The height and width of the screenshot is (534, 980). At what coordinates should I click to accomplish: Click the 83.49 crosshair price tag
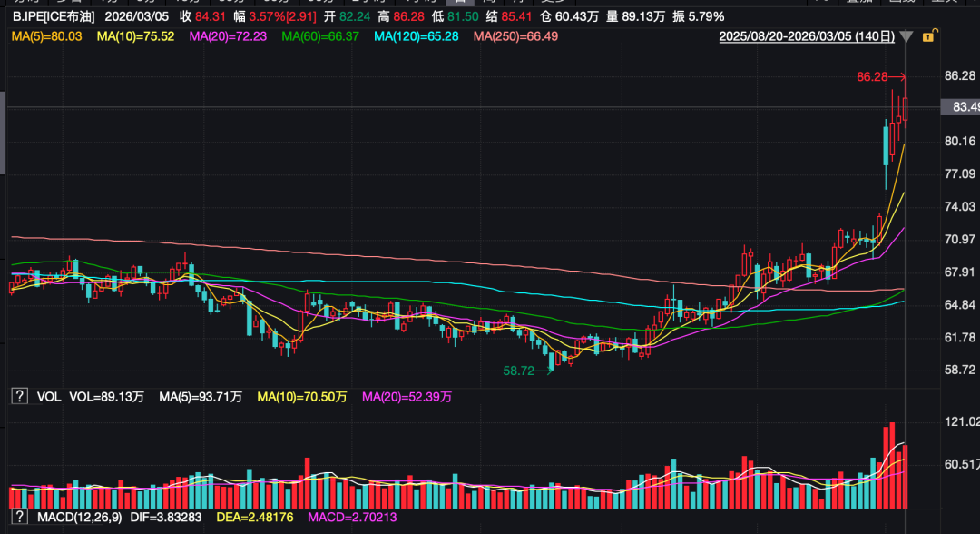tap(960, 107)
